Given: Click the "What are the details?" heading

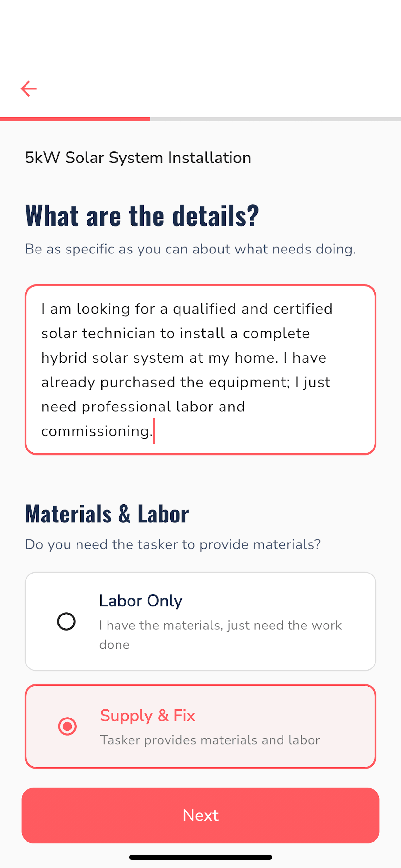Looking at the screenshot, I should (142, 216).
